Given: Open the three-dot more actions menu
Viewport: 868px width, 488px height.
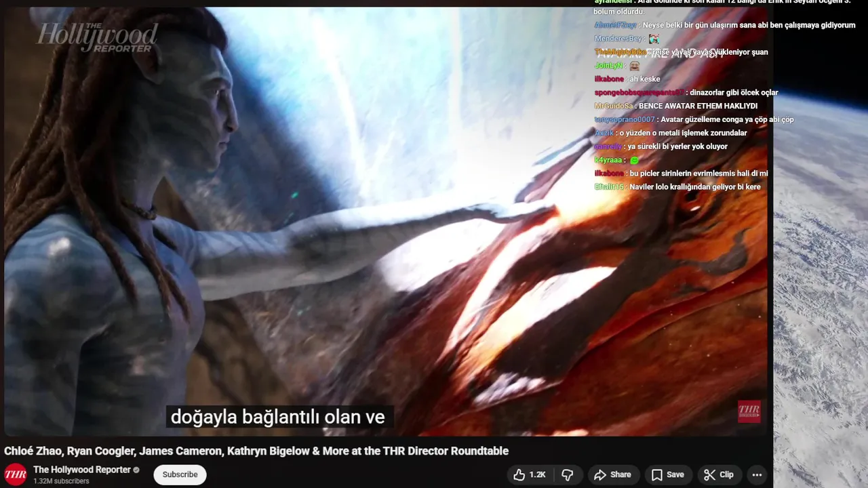Looking at the screenshot, I should click(757, 474).
